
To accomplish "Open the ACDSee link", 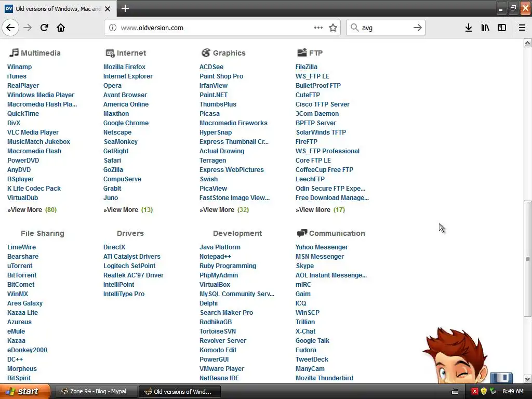I will point(211,67).
